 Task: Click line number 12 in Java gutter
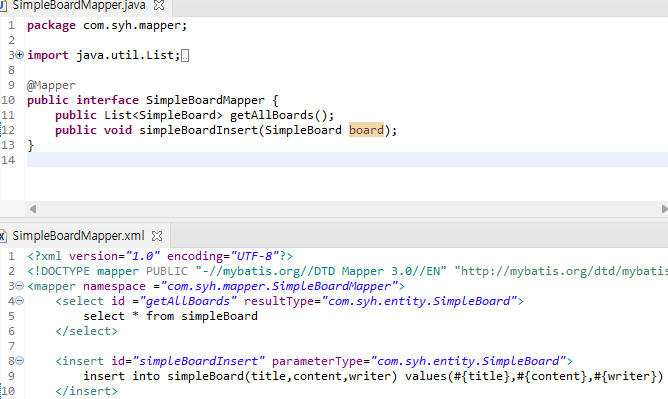[x=8, y=130]
